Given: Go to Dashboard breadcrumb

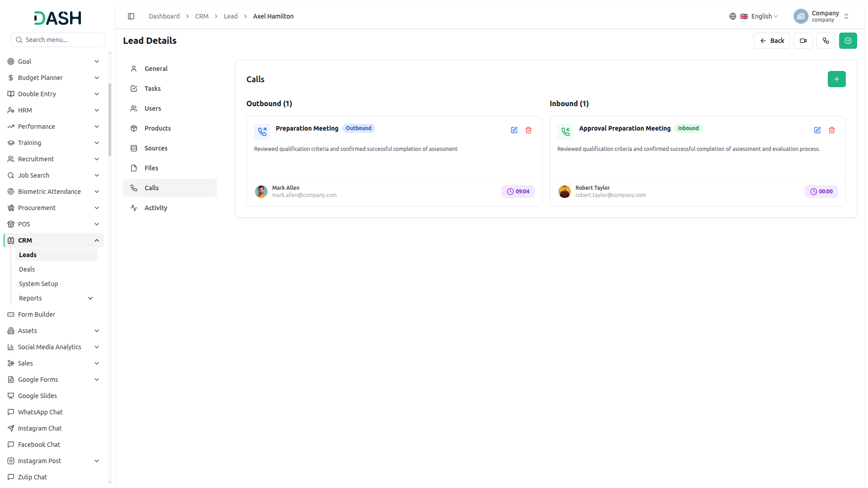Looking at the screenshot, I should click(164, 16).
